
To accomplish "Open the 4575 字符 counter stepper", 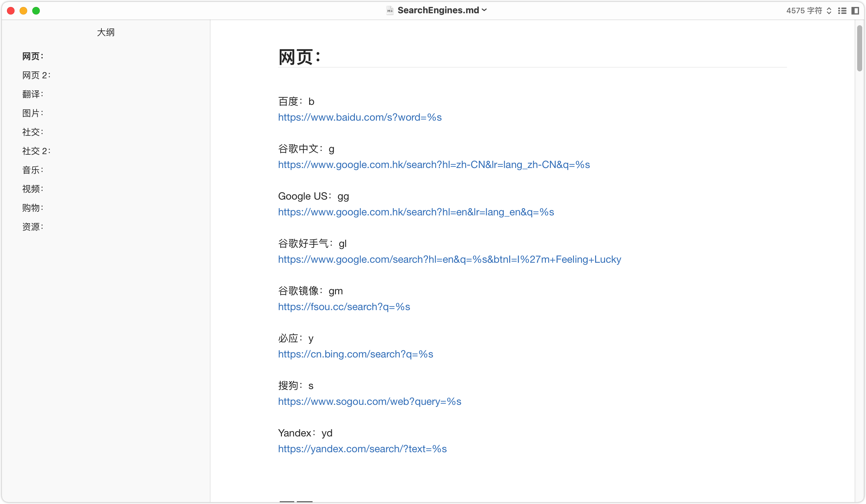I will 829,11.
